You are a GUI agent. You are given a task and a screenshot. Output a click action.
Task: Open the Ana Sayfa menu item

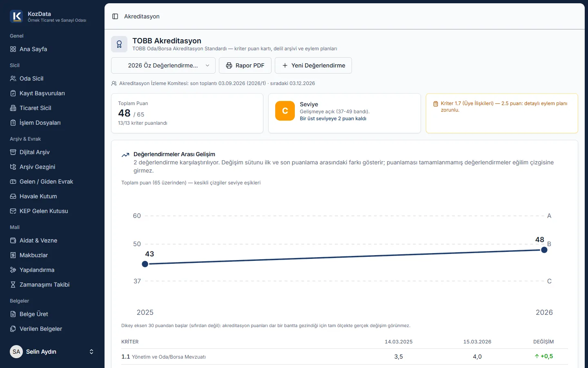pos(52,49)
